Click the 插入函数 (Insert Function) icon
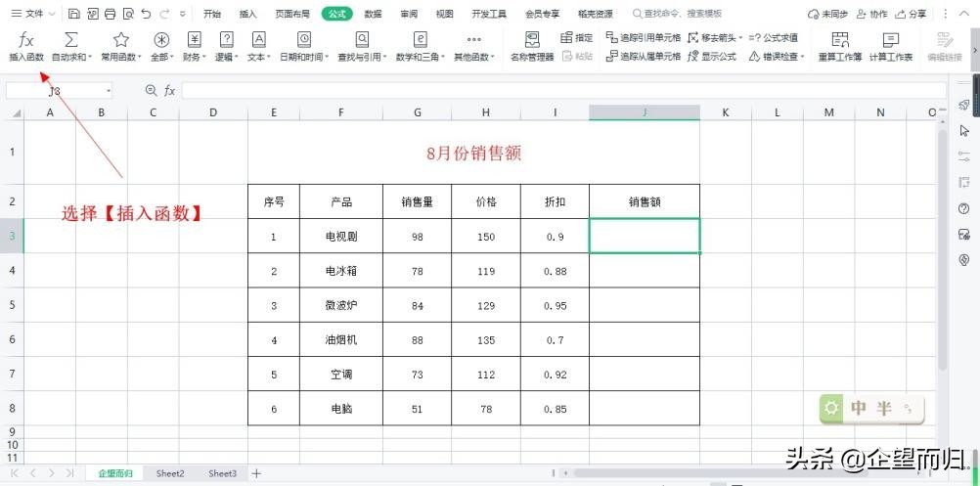Image resolution: width=980 pixels, height=486 pixels. click(x=26, y=45)
